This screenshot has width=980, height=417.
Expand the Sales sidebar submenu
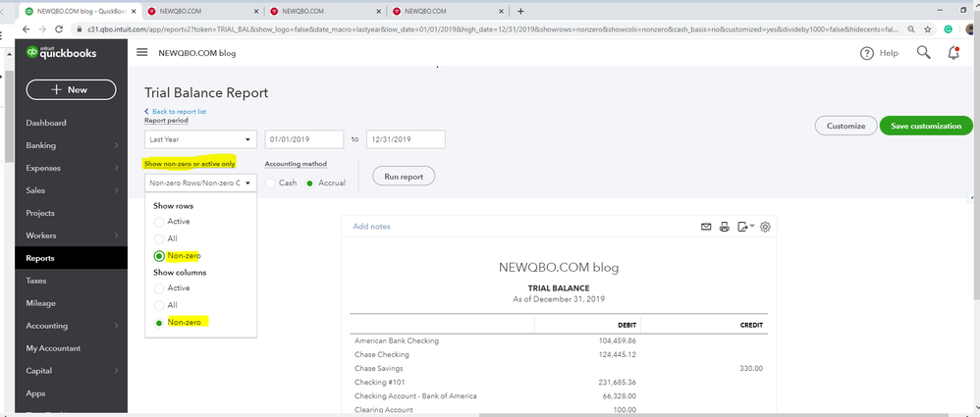[117, 190]
